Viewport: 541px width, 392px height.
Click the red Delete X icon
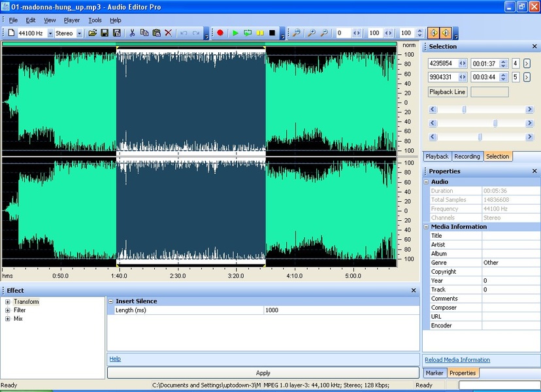[x=169, y=33]
